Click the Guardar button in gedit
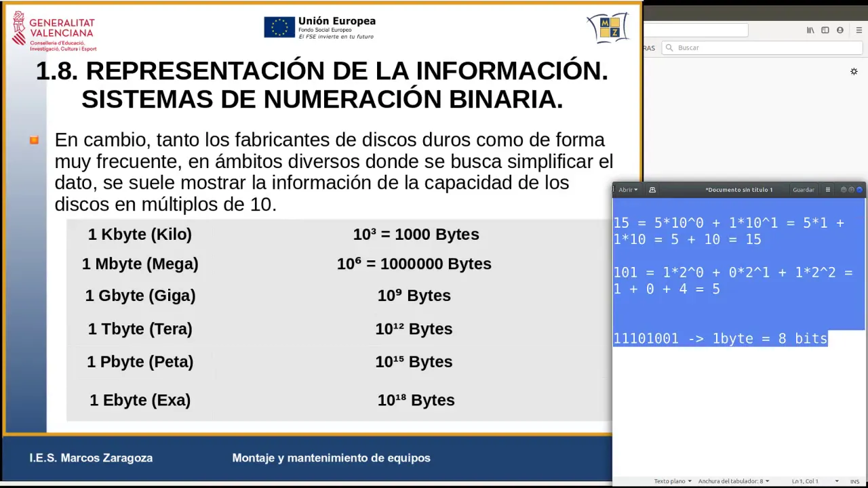The height and width of the screenshot is (488, 868). coord(804,190)
